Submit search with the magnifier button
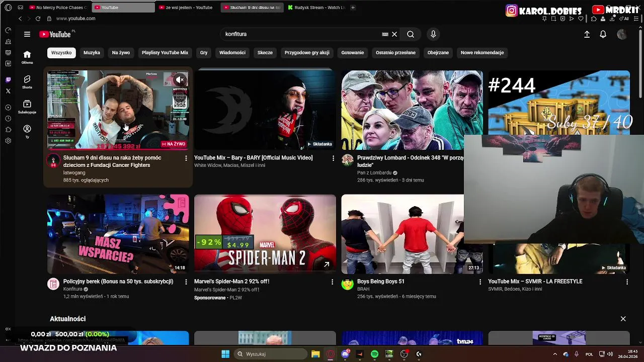 click(x=411, y=34)
